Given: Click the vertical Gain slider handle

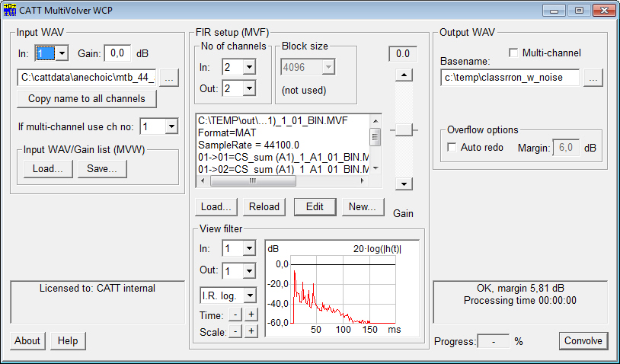Looking at the screenshot, I should [x=403, y=130].
